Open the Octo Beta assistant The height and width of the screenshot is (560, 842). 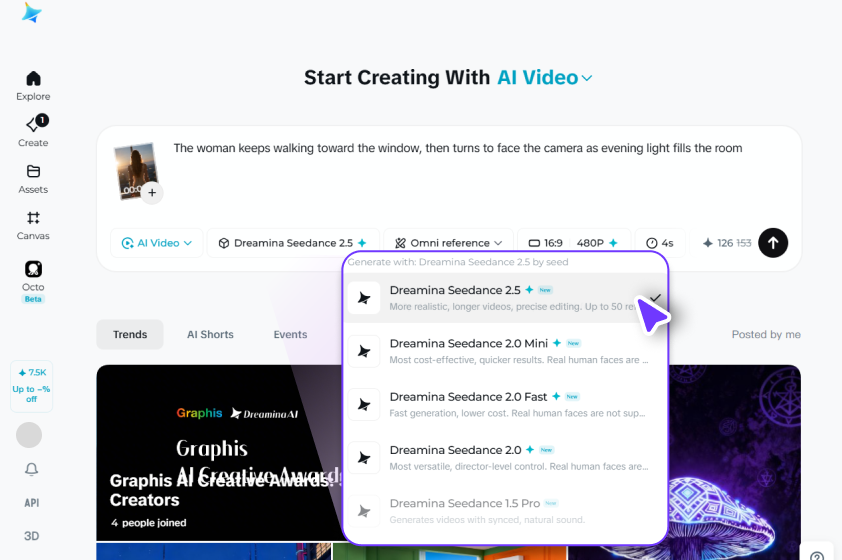click(x=33, y=282)
